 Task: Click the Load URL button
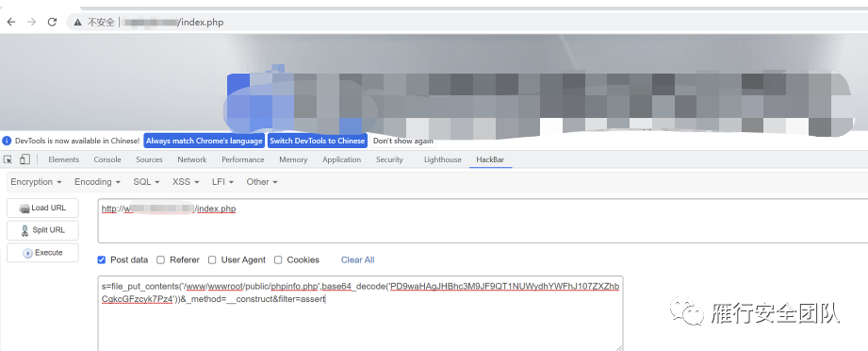tap(42, 208)
